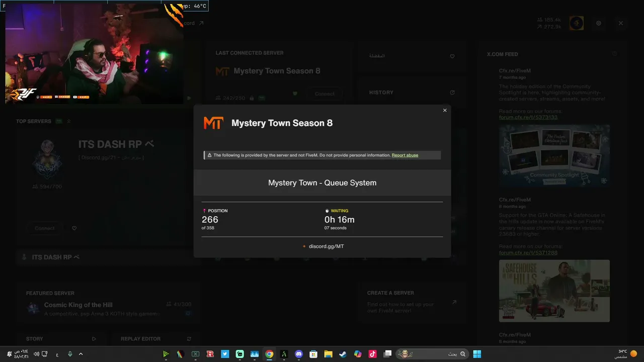The image size is (644, 362).
Task: Open the Community Spotlight image in feed
Action: [554, 156]
